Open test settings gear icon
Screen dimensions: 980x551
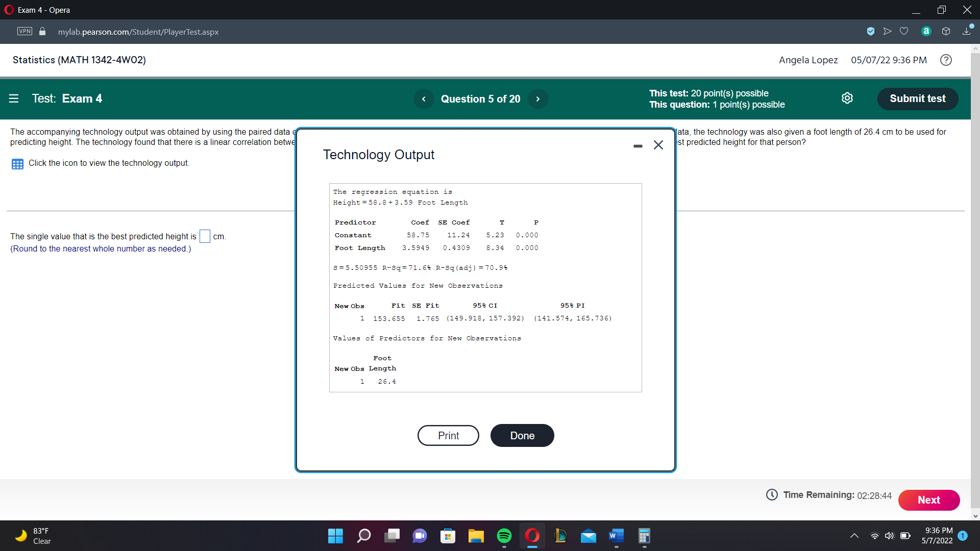tap(847, 98)
